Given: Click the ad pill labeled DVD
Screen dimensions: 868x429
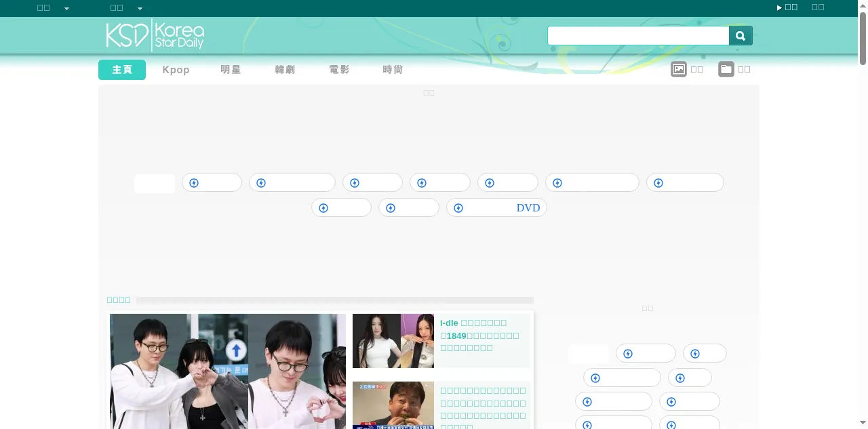Looking at the screenshot, I should (496, 208).
